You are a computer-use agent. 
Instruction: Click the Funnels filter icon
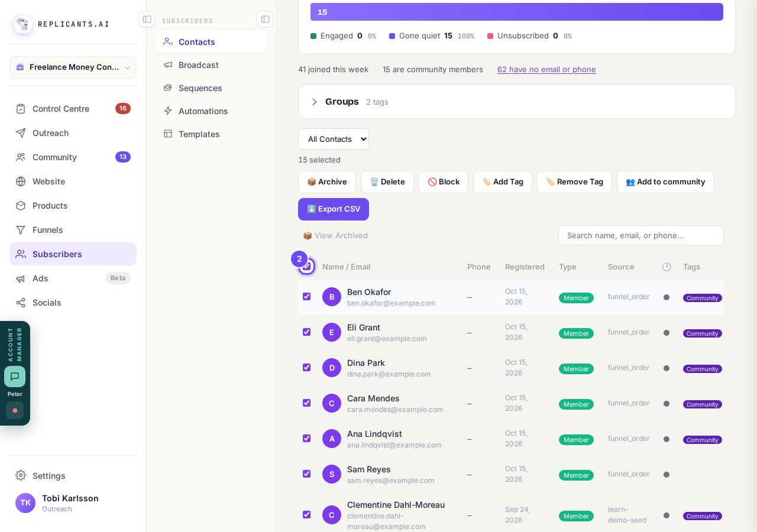tap(21, 230)
